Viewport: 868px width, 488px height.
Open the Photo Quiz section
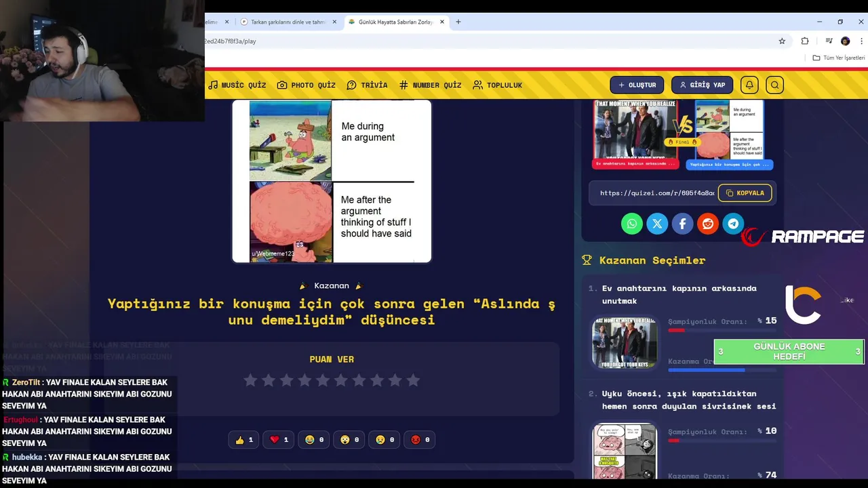[x=307, y=85]
